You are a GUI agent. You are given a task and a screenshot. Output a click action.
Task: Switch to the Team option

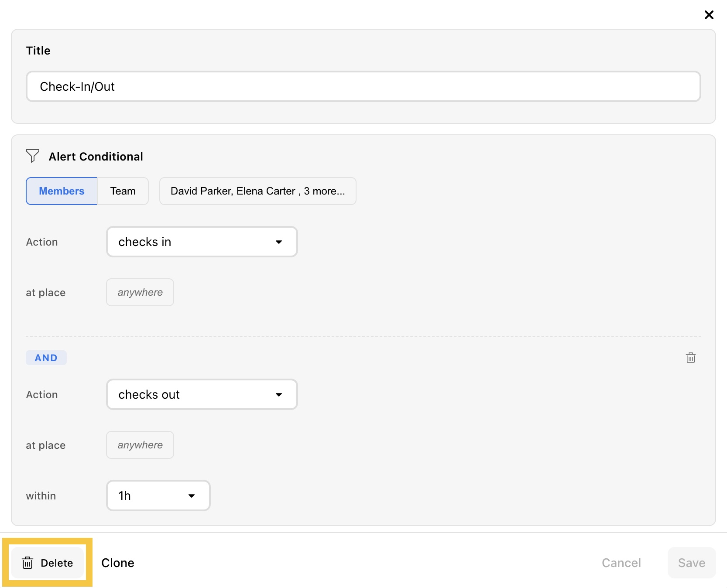tap(123, 191)
